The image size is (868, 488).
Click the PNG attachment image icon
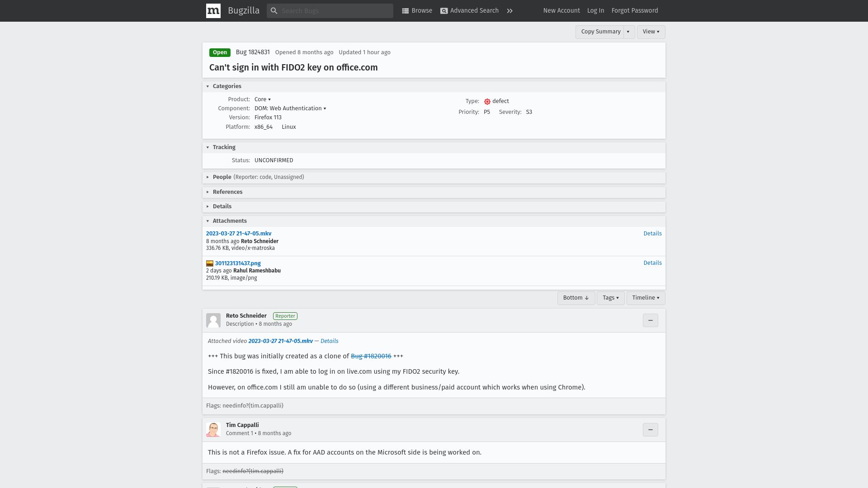(x=210, y=263)
